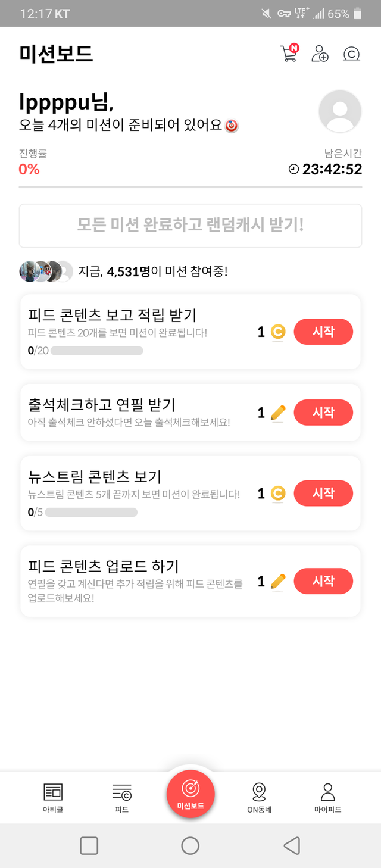Viewport: 381px width, 868px height.
Task: Tap the add friend icon
Action: coord(320,54)
